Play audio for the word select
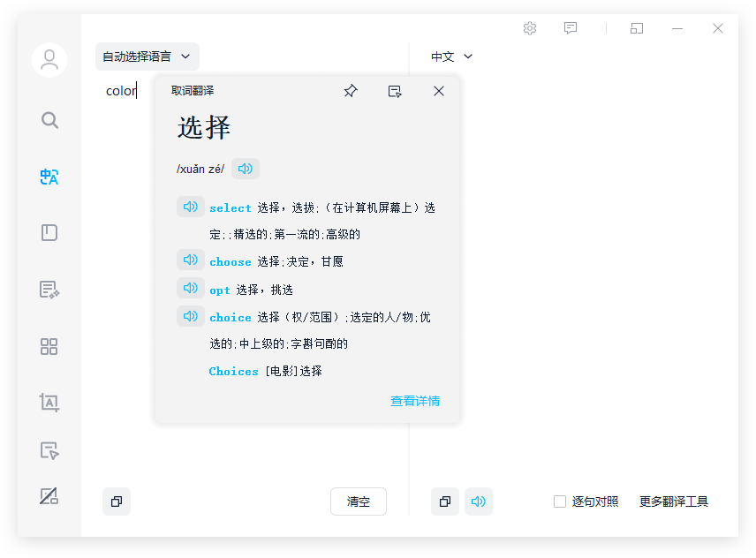Image resolution: width=756 pixels, height=558 pixels. click(190, 206)
